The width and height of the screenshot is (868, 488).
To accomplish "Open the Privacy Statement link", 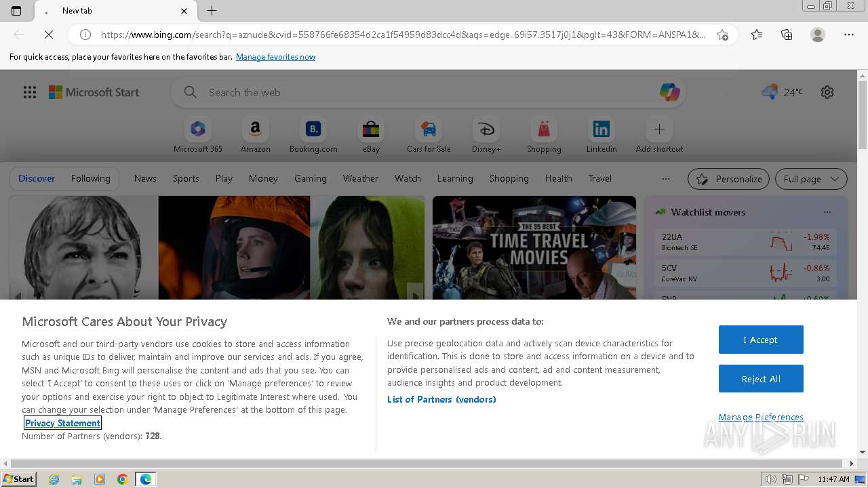I will pyautogui.click(x=62, y=423).
